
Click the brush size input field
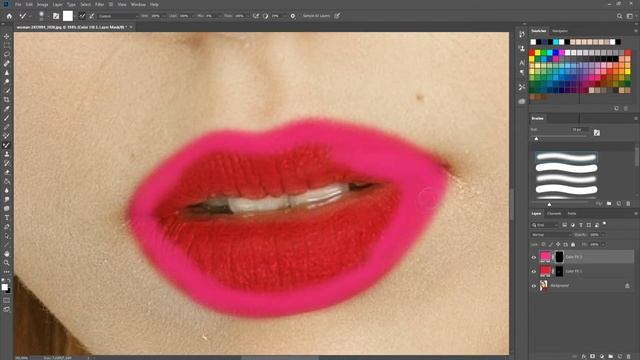tap(579, 130)
